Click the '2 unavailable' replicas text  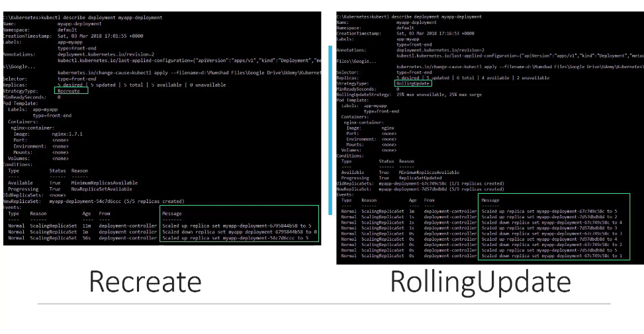pos(530,78)
